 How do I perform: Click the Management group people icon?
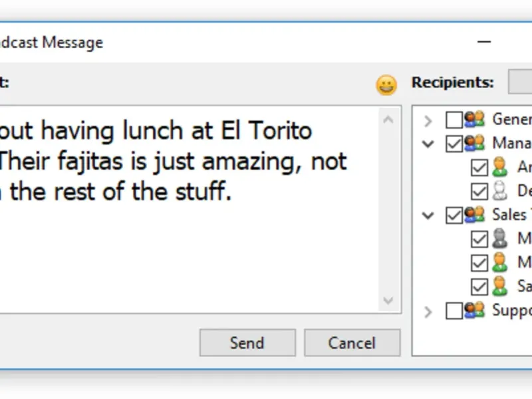(x=474, y=143)
